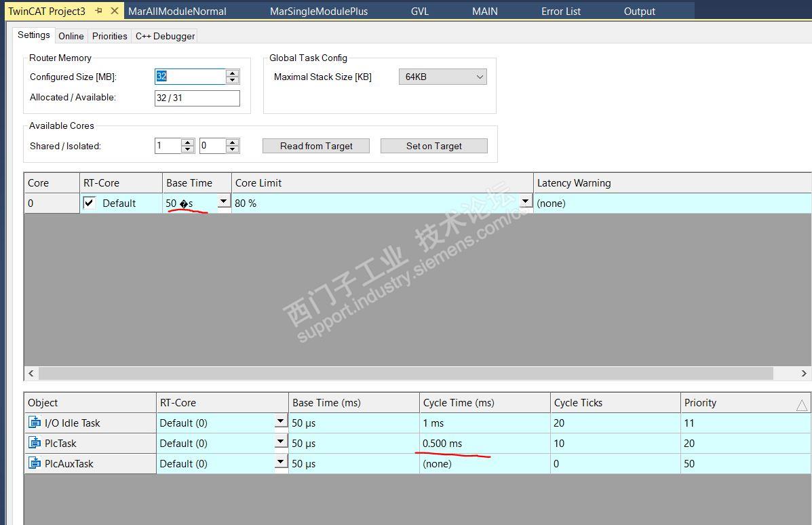Open the Base Time dropdown for core 0
812x525 pixels.
click(x=224, y=201)
